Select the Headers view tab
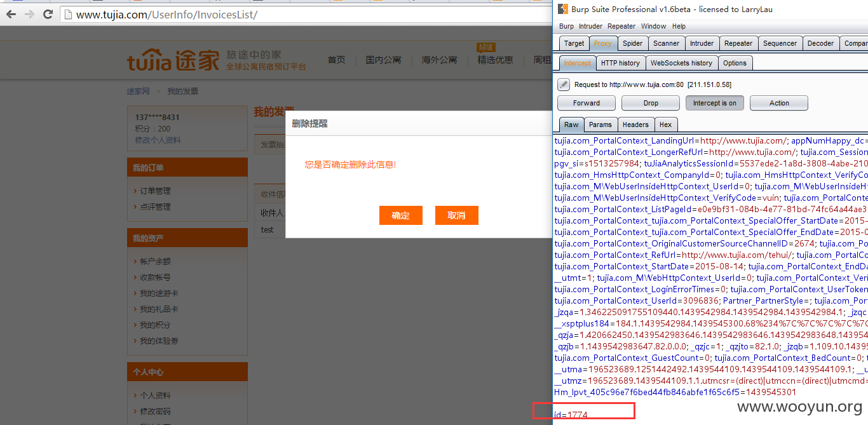 click(x=635, y=125)
